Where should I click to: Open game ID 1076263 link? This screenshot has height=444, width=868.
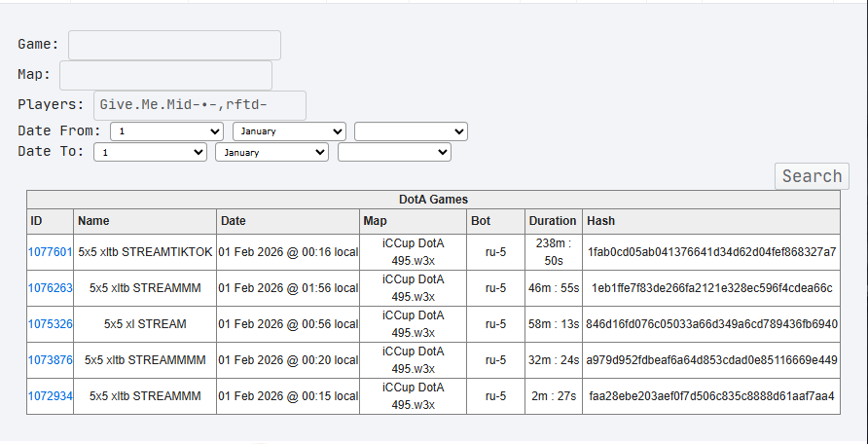click(51, 288)
